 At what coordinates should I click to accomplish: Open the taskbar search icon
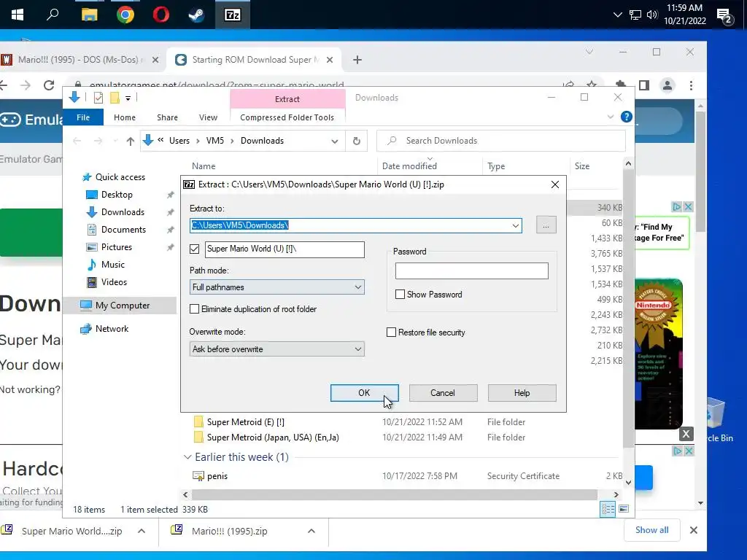click(53, 15)
